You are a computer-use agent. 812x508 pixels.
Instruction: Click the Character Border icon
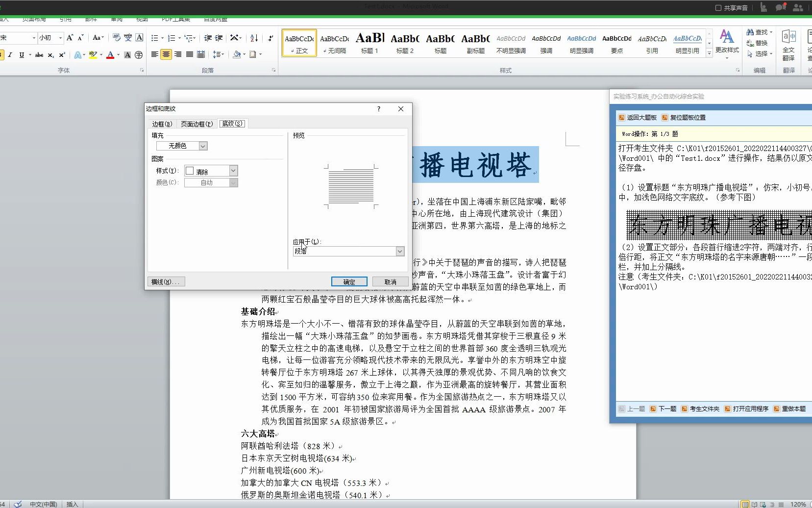140,38
